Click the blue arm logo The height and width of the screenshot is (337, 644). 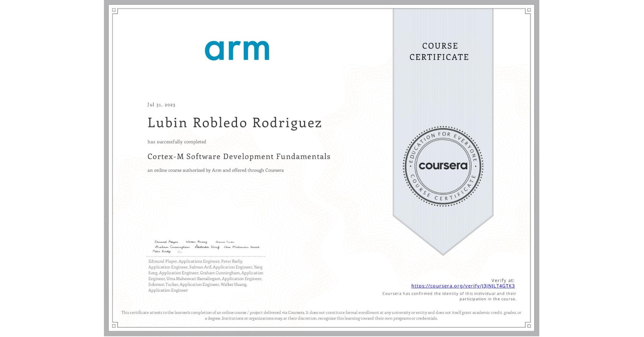237,50
